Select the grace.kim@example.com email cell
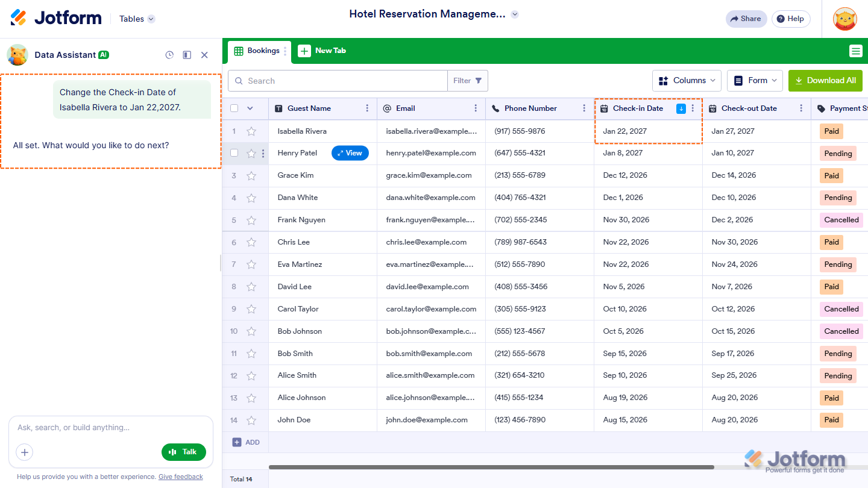The width and height of the screenshot is (868, 488). pyautogui.click(x=431, y=175)
